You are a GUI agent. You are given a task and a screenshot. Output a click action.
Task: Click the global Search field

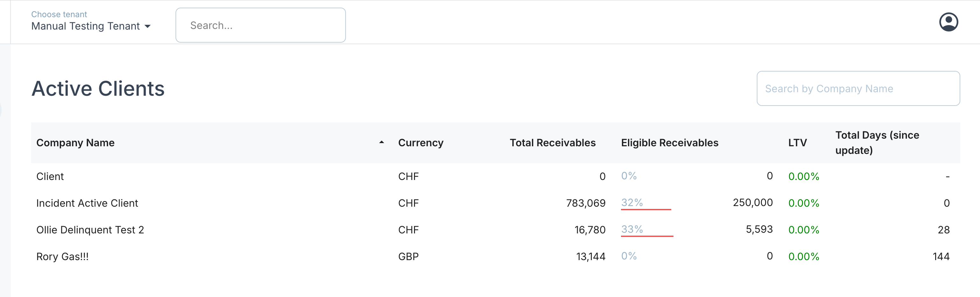coord(260,25)
